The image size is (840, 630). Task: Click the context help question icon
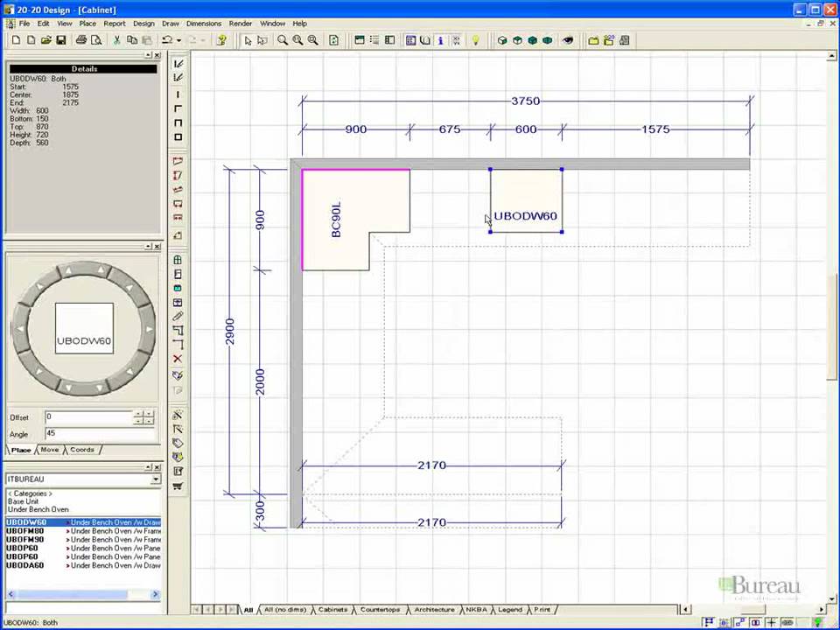click(221, 40)
